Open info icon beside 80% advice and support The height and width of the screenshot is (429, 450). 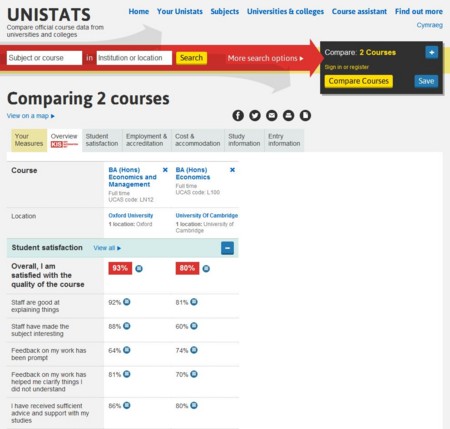(x=194, y=405)
